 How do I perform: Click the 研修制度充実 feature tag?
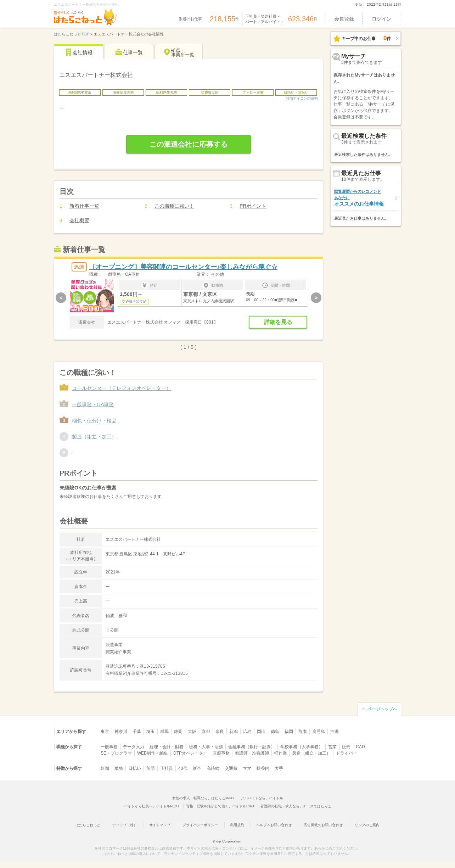123,93
